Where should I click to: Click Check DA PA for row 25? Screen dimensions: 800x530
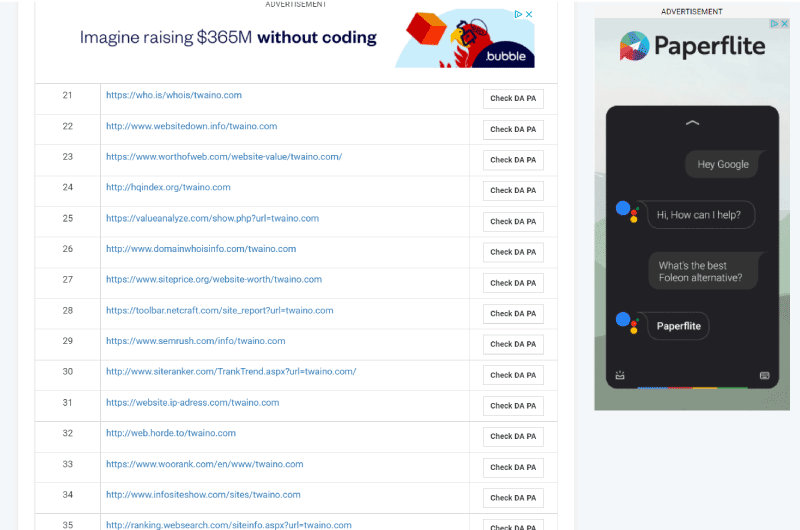pos(513,221)
